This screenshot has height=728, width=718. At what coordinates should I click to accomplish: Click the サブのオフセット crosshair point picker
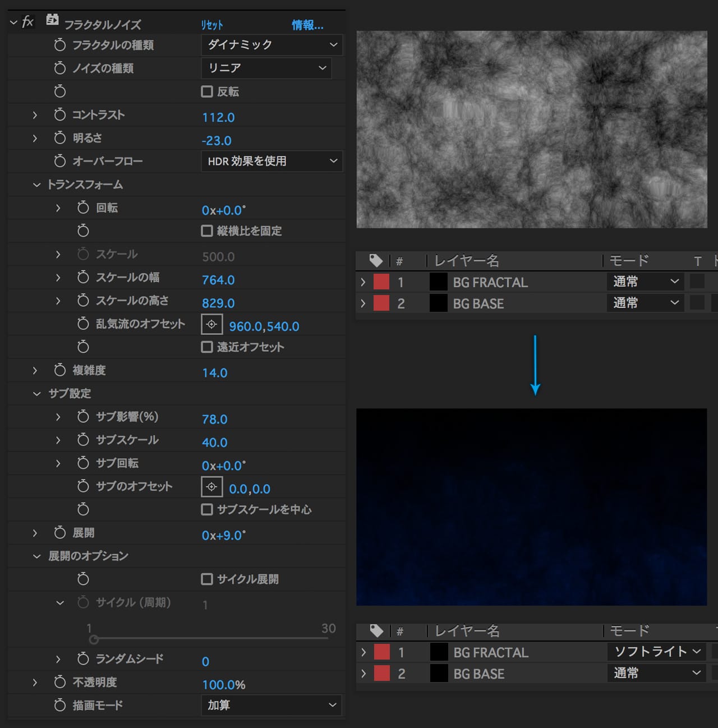[211, 487]
